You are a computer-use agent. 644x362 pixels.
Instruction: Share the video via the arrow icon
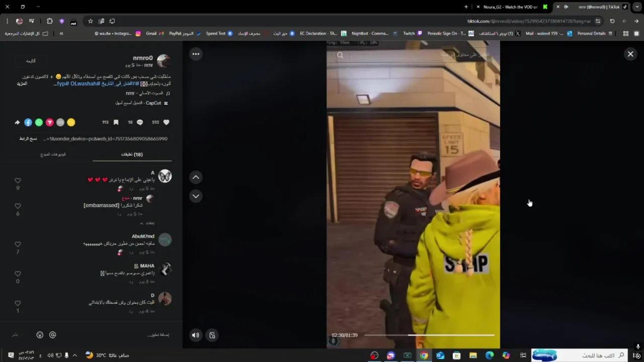click(x=17, y=122)
